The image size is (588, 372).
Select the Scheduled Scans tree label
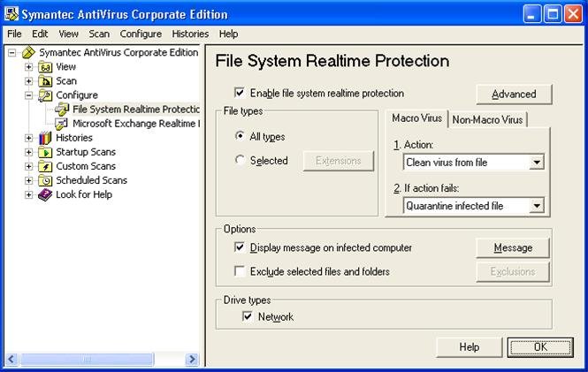(x=91, y=180)
